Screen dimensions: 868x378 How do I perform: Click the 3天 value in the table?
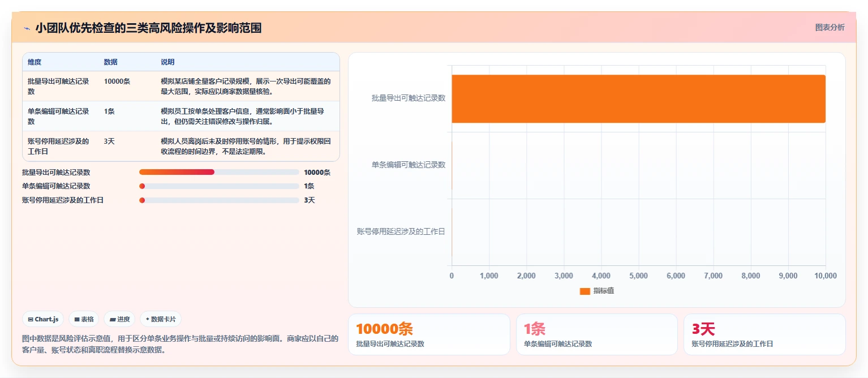pos(109,141)
